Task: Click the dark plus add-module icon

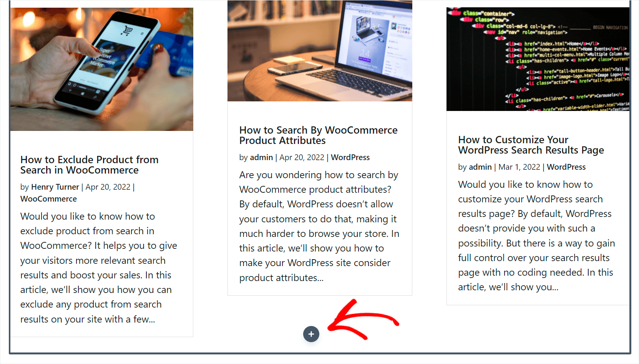Action: 311,334
